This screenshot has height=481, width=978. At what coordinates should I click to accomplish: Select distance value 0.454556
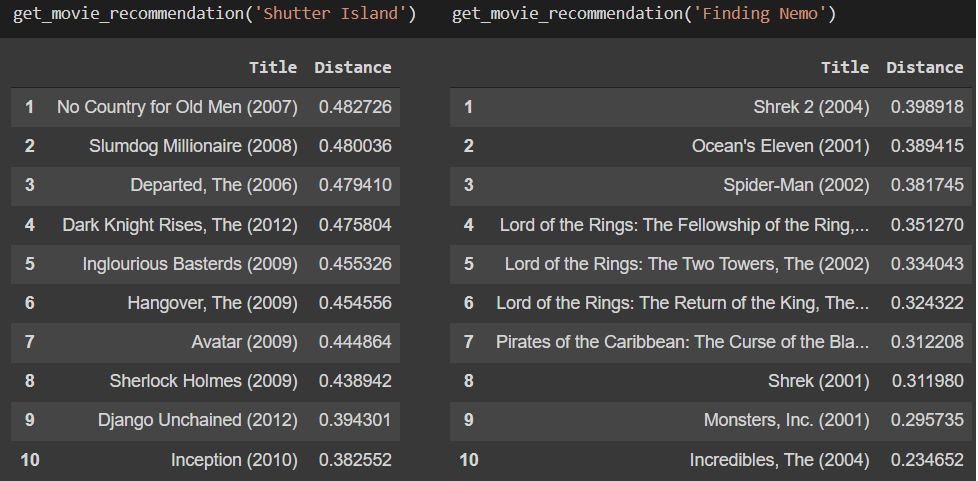356,303
